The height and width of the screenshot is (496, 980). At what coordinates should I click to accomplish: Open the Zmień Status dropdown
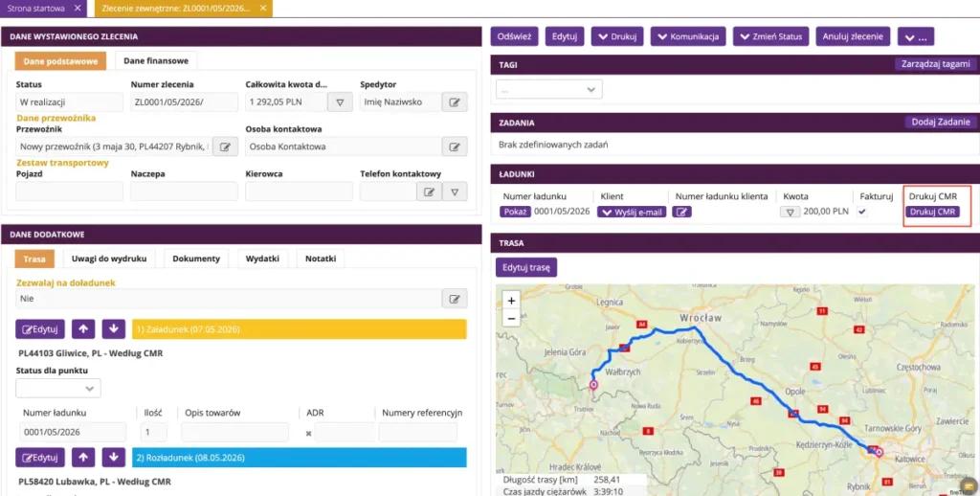(x=770, y=36)
